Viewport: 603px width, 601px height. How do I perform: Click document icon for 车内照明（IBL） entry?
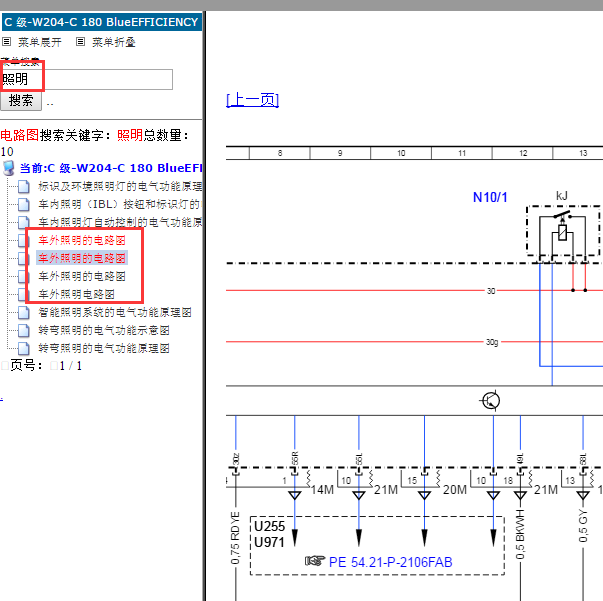coord(23,205)
